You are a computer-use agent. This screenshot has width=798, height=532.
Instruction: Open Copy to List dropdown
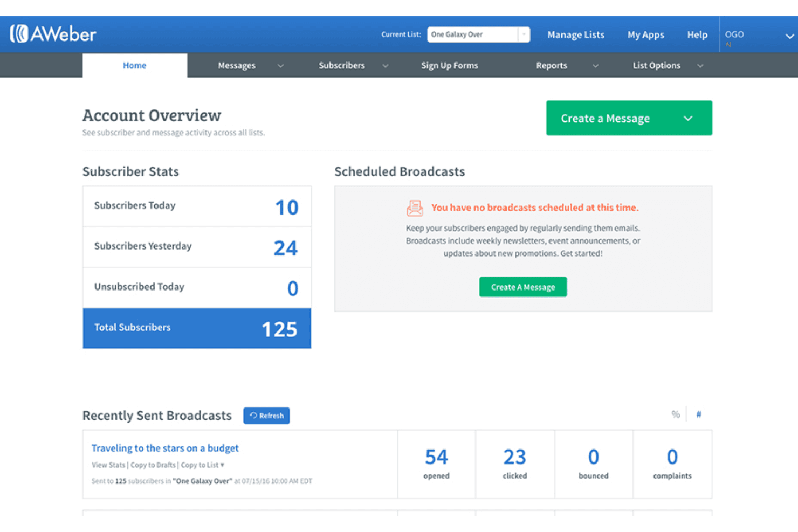click(202, 465)
